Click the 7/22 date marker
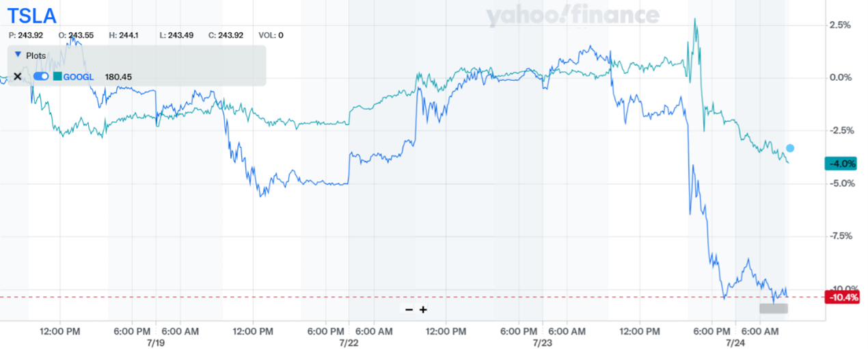The height and width of the screenshot is (349, 868). click(x=349, y=341)
